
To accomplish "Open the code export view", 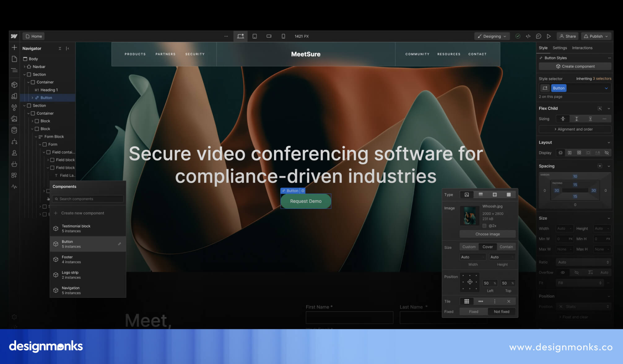I will tap(528, 36).
